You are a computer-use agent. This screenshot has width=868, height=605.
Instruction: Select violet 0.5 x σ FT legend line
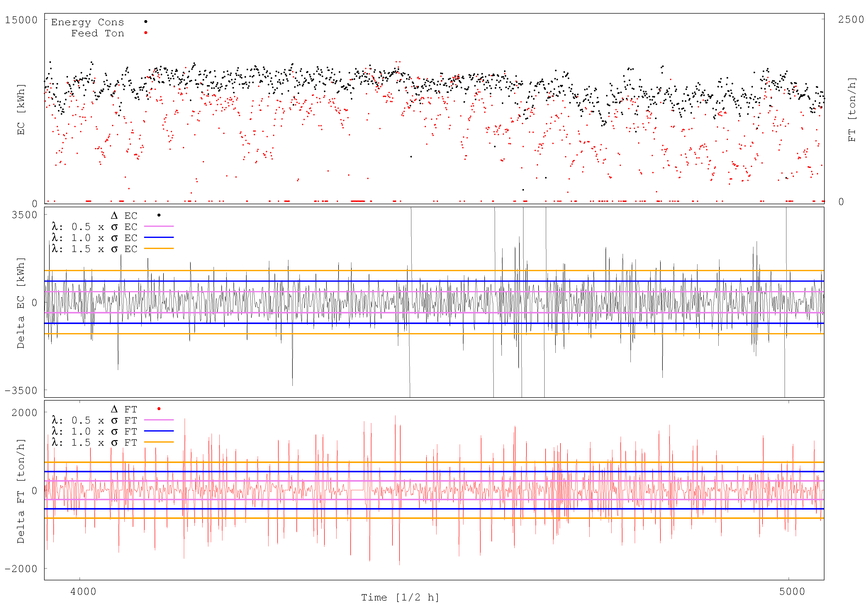(x=159, y=420)
